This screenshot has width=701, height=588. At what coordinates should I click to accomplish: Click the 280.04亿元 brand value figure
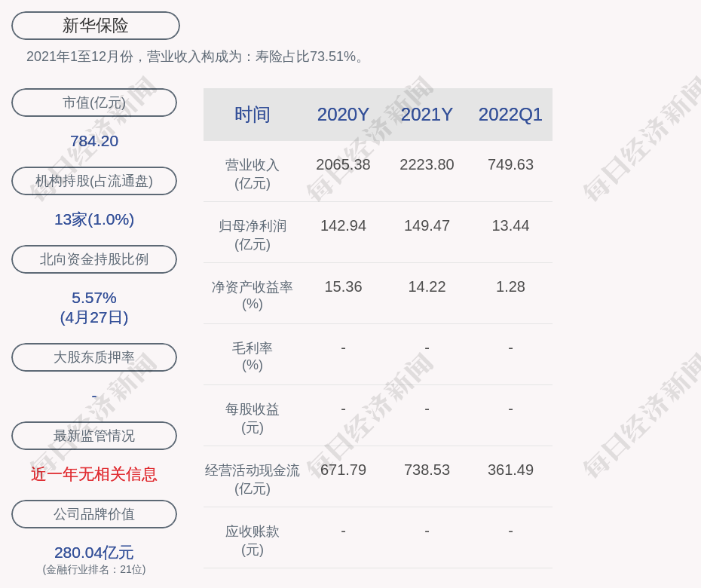coord(94,553)
